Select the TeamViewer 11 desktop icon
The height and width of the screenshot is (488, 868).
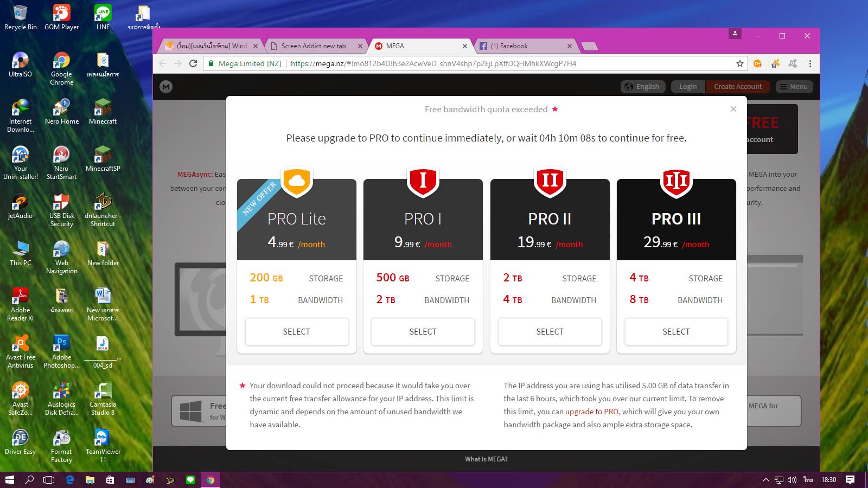click(103, 446)
